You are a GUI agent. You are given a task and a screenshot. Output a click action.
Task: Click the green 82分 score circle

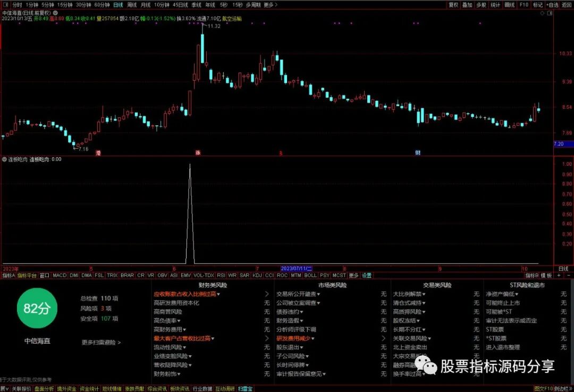coord(37,308)
